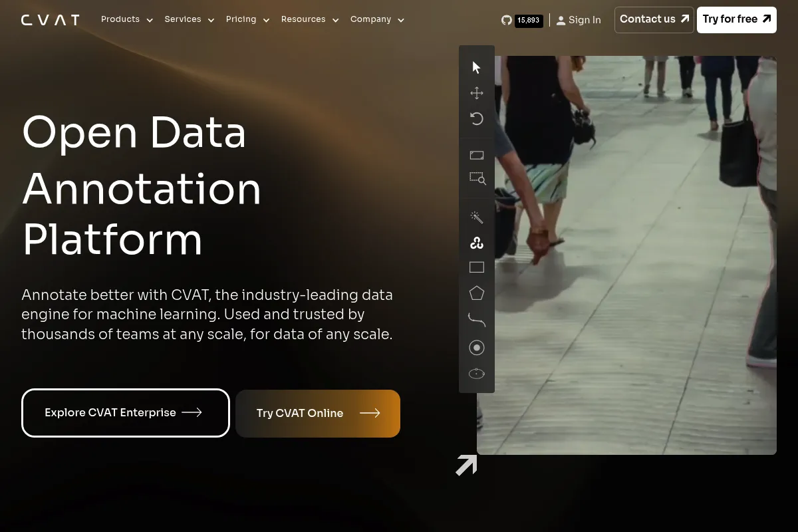
Task: Click the GitHub stars count 15,893
Action: click(529, 21)
